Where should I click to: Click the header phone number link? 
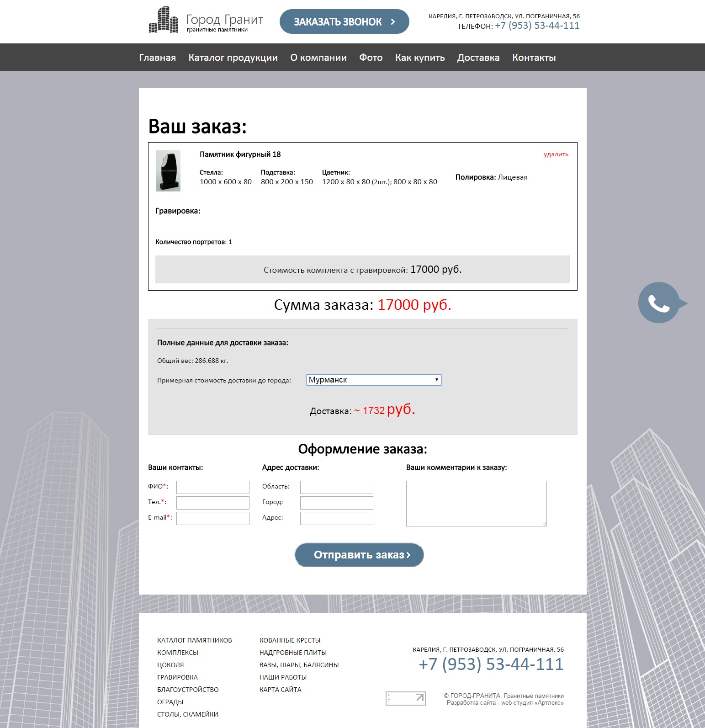pos(537,26)
